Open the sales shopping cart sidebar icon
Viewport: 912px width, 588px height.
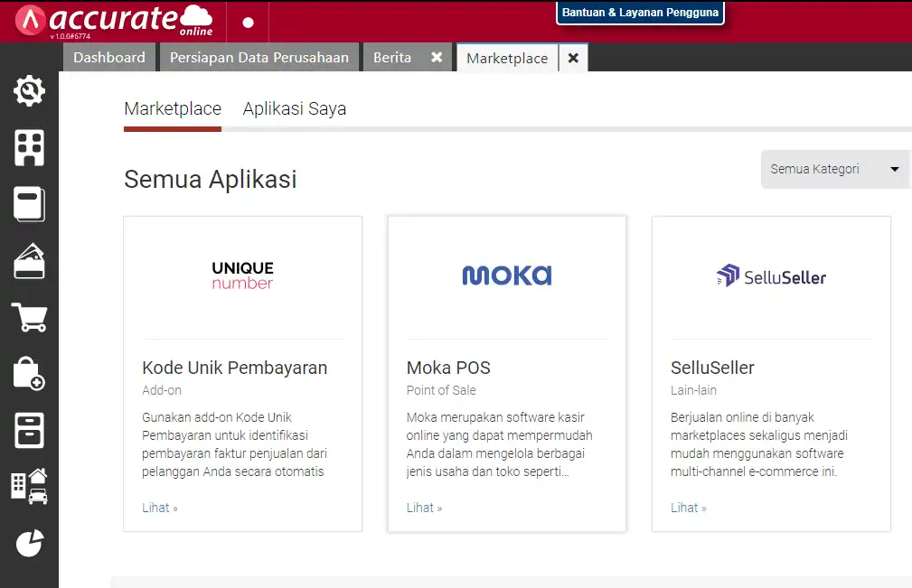(x=29, y=317)
